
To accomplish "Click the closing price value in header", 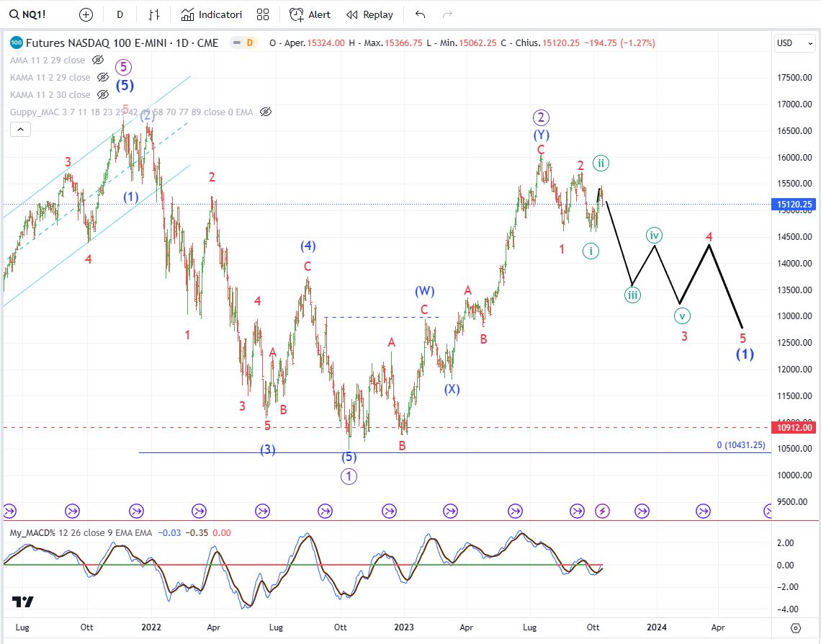I will (561, 43).
